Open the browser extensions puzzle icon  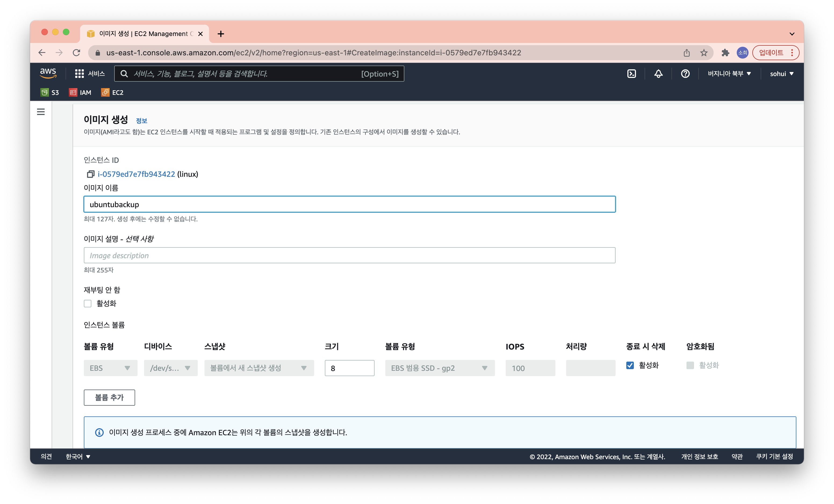725,52
